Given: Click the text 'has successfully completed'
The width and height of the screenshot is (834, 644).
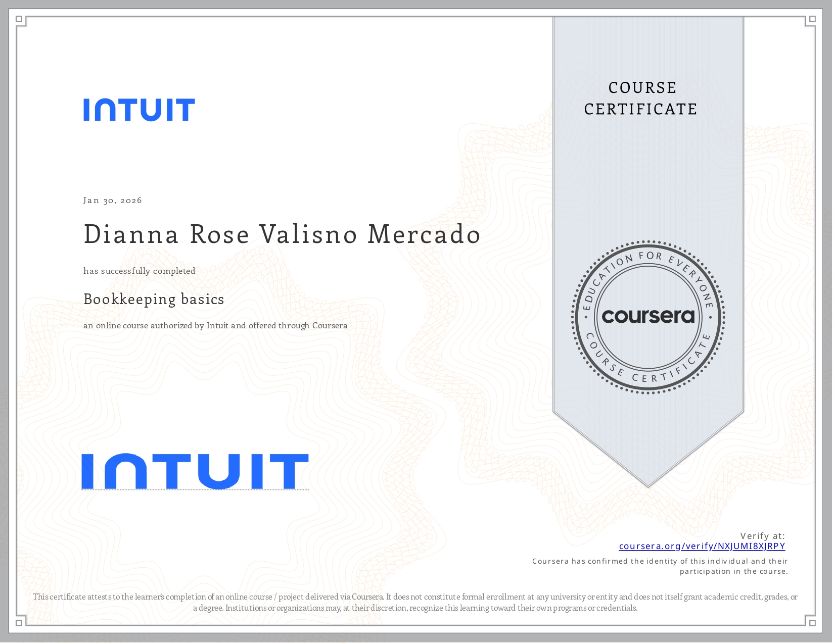Looking at the screenshot, I should pos(140,271).
